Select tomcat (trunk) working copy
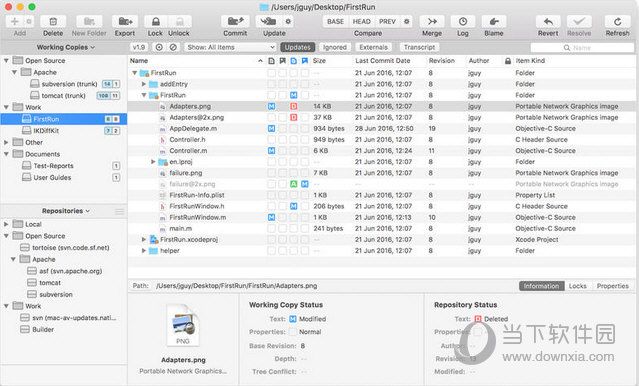The image size is (639, 386). pyautogui.click(x=64, y=96)
